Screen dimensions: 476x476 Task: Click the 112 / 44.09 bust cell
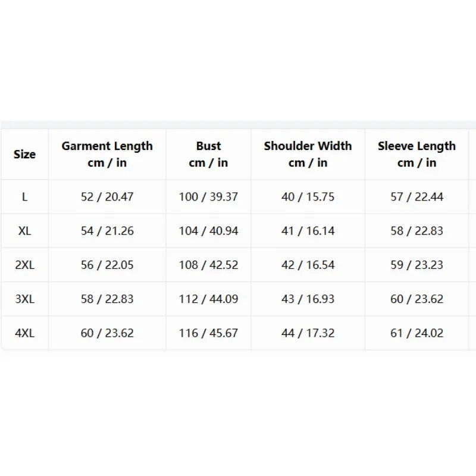tap(208, 299)
